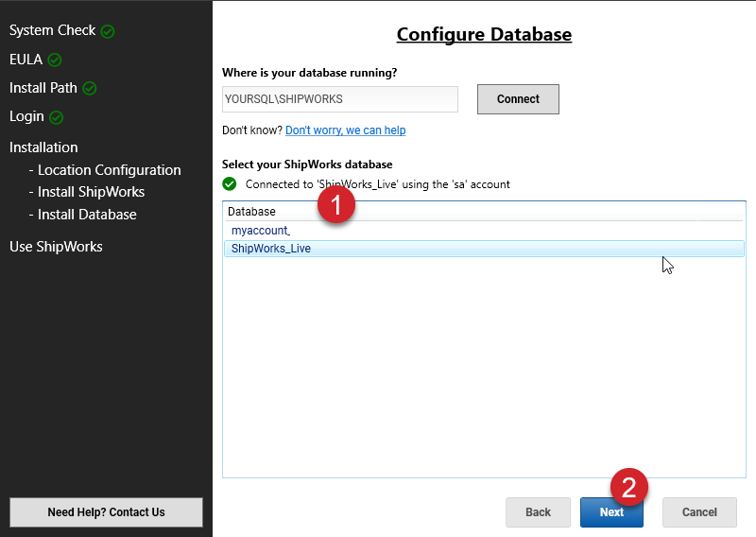
Task: Select Location Configuration sub-step
Action: pos(105,170)
